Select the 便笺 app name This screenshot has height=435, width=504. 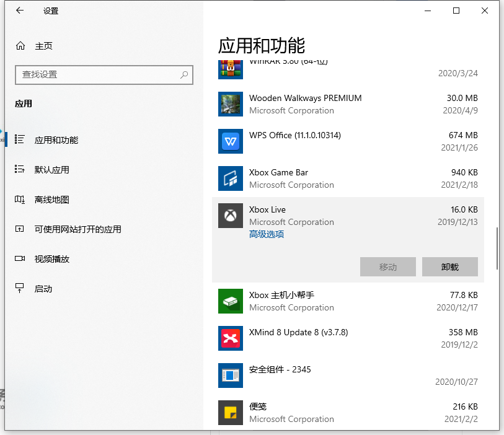click(x=258, y=406)
